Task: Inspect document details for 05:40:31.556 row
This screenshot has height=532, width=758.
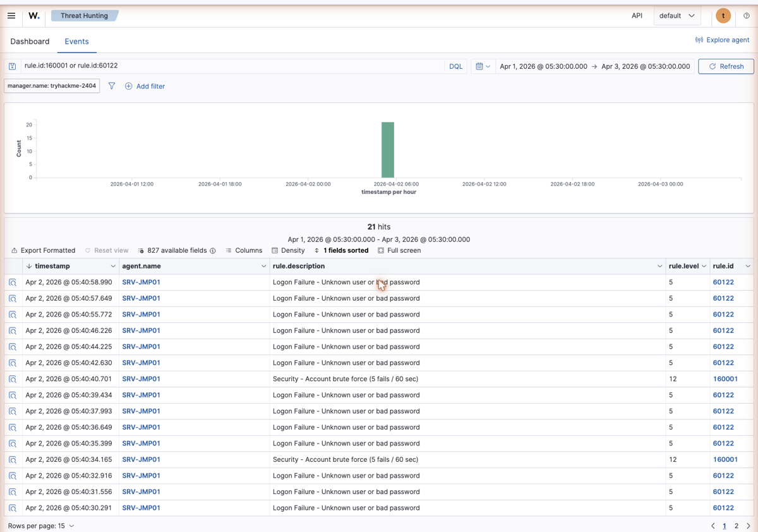Action: point(13,492)
